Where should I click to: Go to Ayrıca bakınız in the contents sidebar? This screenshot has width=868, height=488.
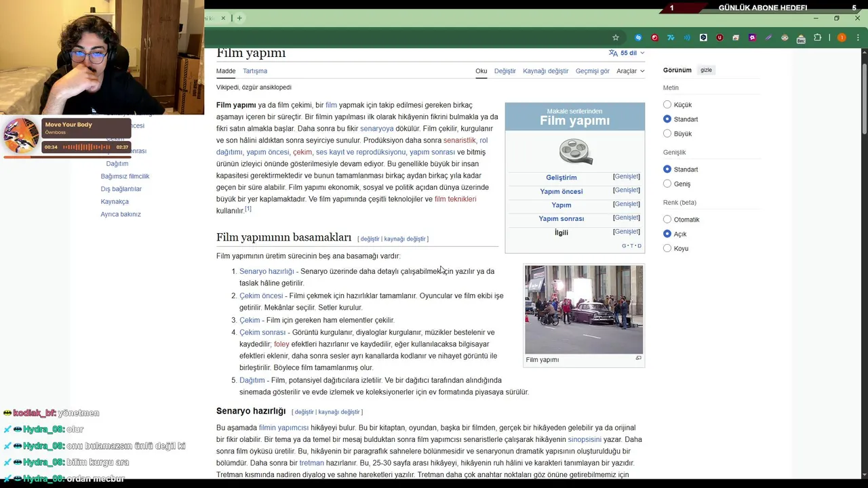121,214
